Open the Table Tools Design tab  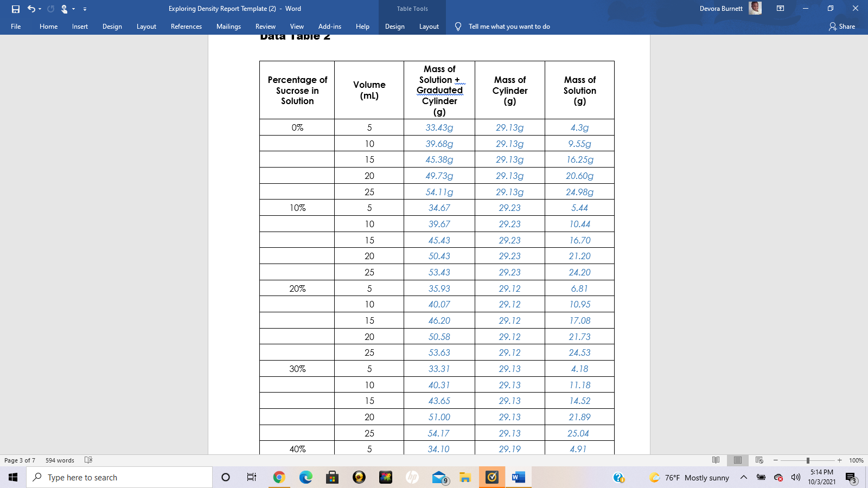394,26
